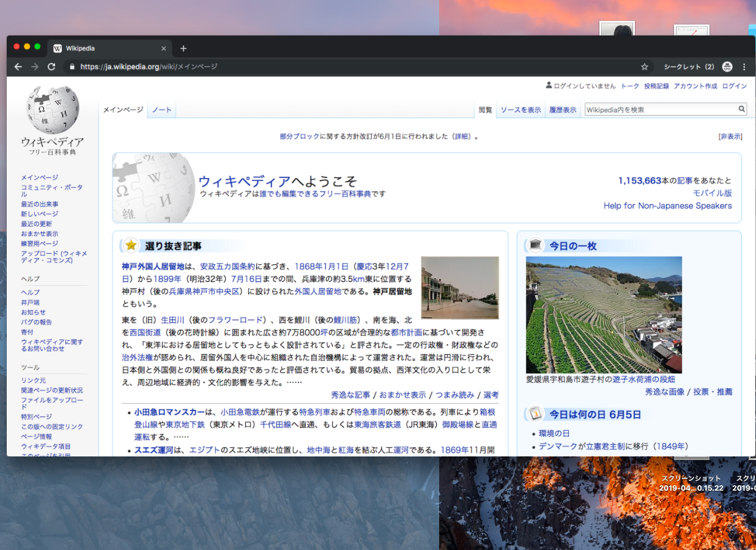Screen dimensions: 756x550
Task: Click the padlock site info icon
Action: tap(72, 67)
